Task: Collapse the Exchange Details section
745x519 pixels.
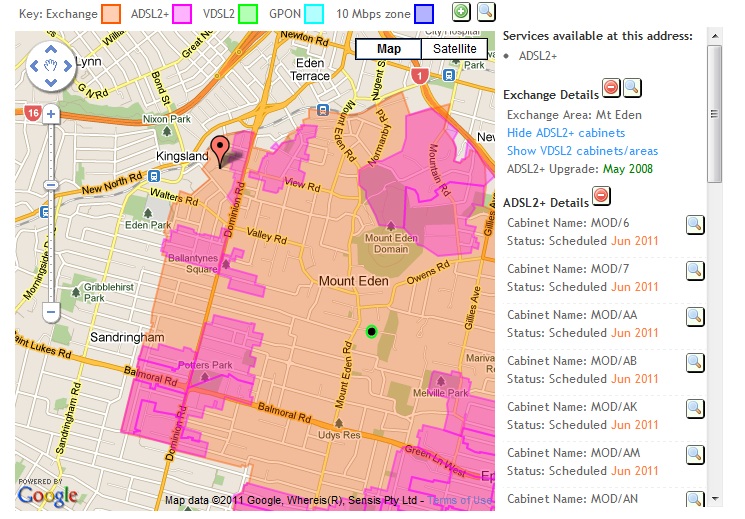Action: coord(611,89)
